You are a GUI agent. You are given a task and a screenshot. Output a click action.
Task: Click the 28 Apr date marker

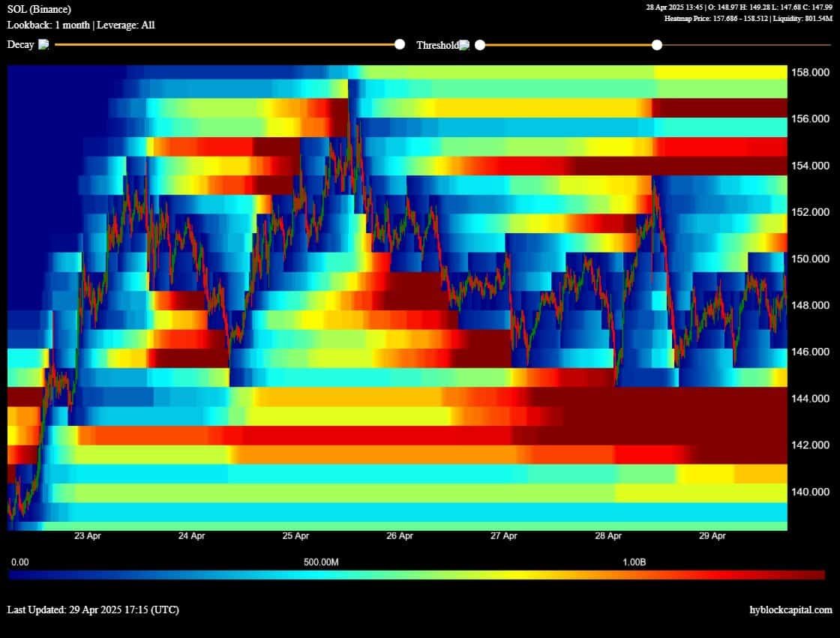point(608,536)
